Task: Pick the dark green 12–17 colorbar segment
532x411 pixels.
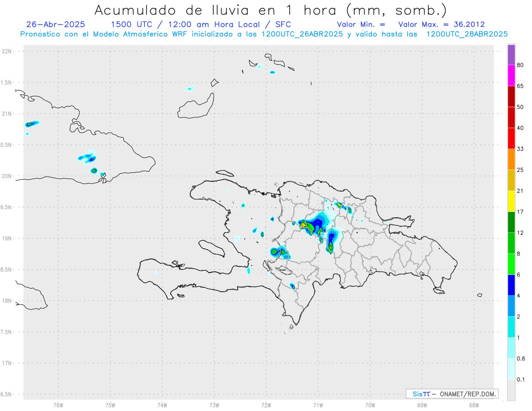Action: (511, 222)
